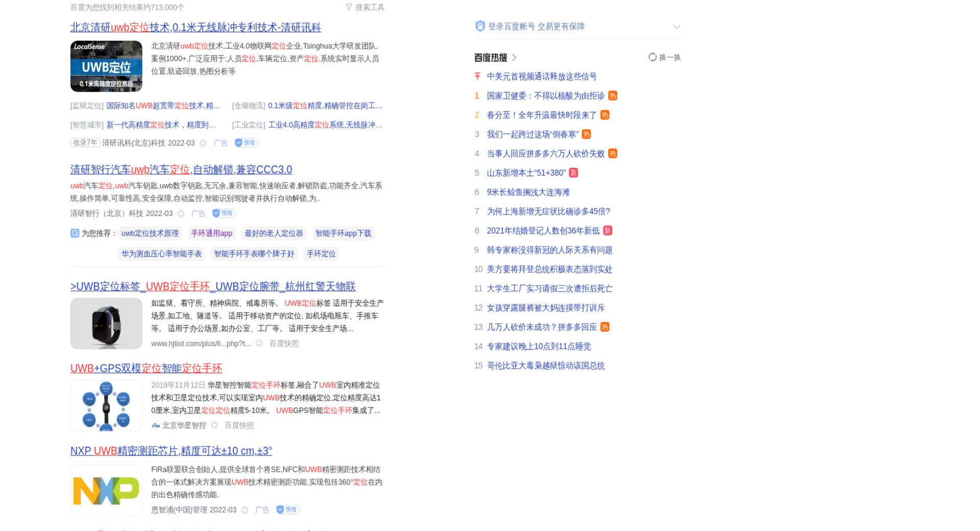Open 智慧城市 sublink 新一代高精度定位技术
The width and height of the screenshot is (980, 531).
(161, 125)
